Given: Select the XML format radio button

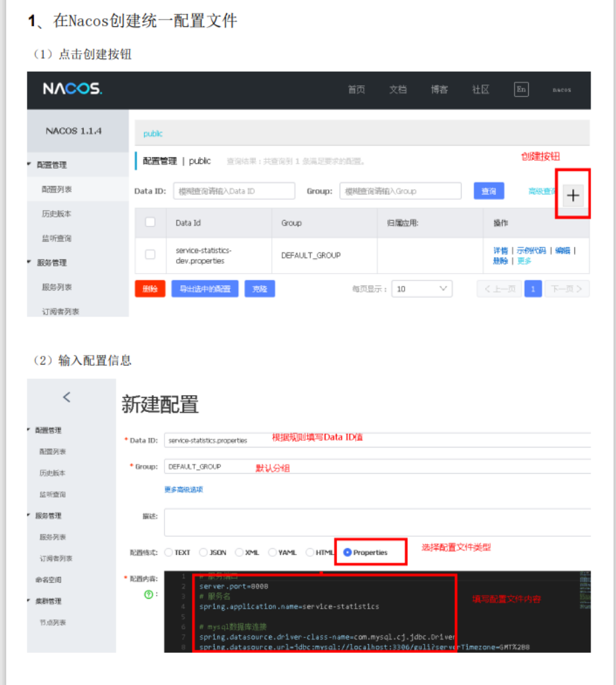Looking at the screenshot, I should (239, 552).
